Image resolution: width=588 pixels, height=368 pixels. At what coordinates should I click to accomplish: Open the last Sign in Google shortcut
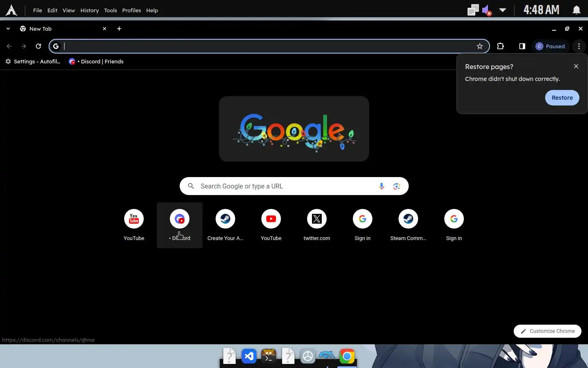pos(454,225)
